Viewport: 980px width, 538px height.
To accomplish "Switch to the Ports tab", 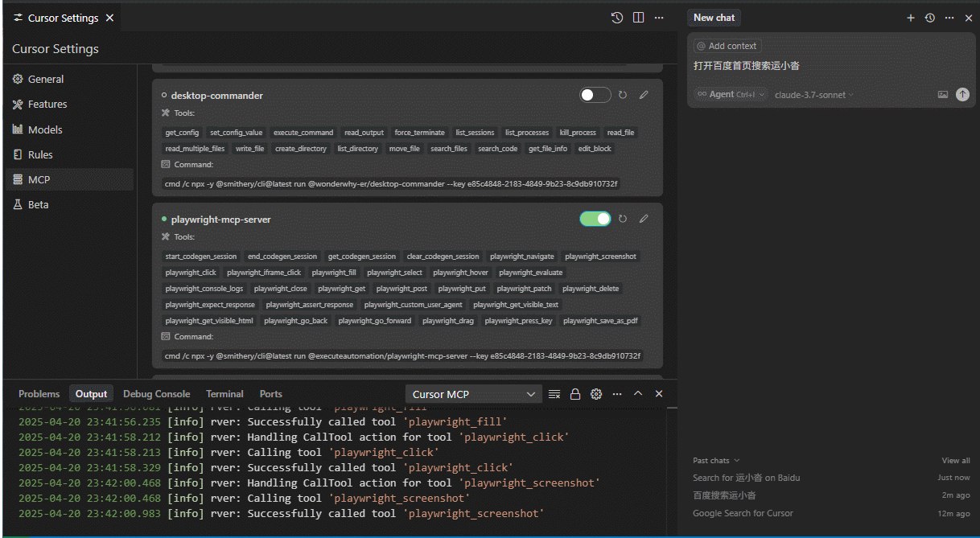I will pos(271,394).
